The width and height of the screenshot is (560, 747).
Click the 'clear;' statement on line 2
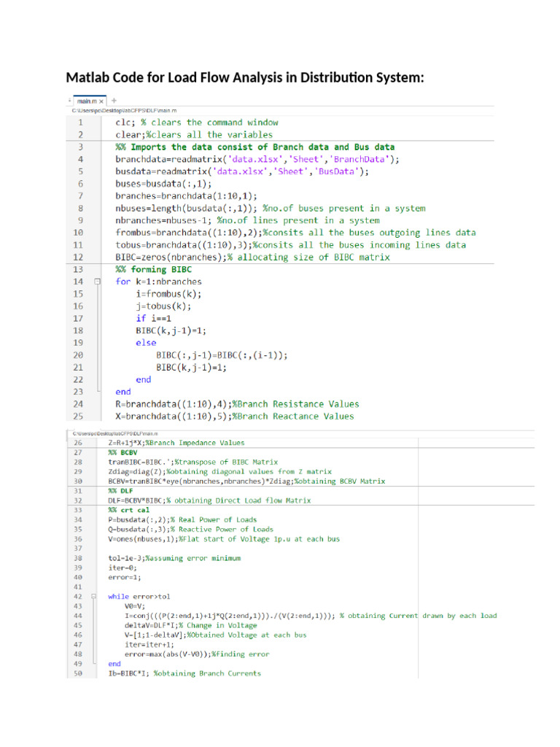tap(131, 135)
